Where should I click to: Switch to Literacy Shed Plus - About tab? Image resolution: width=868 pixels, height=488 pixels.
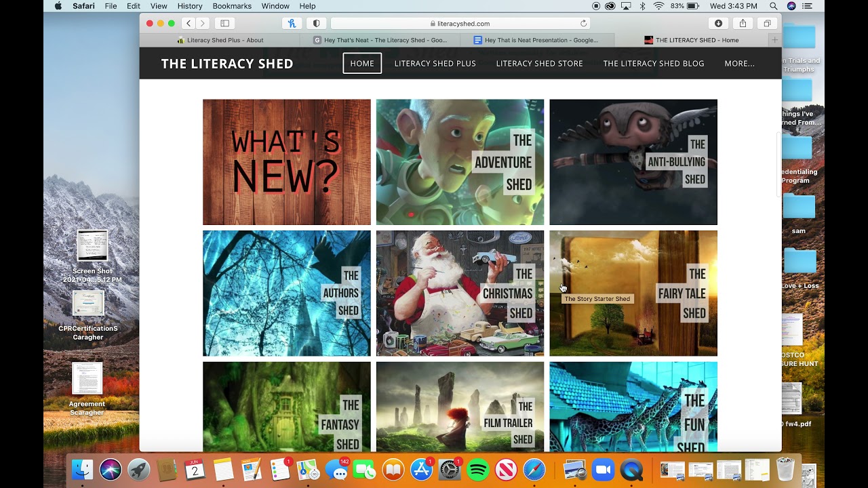tap(220, 40)
